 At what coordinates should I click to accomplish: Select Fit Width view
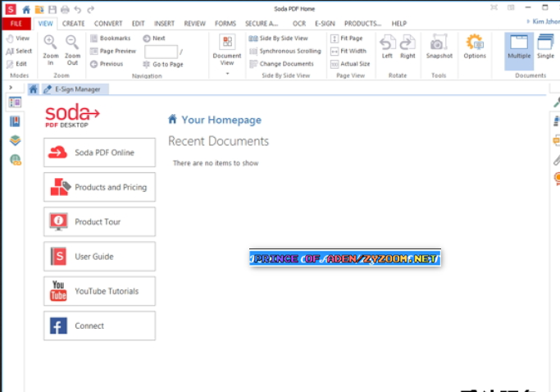pos(348,51)
